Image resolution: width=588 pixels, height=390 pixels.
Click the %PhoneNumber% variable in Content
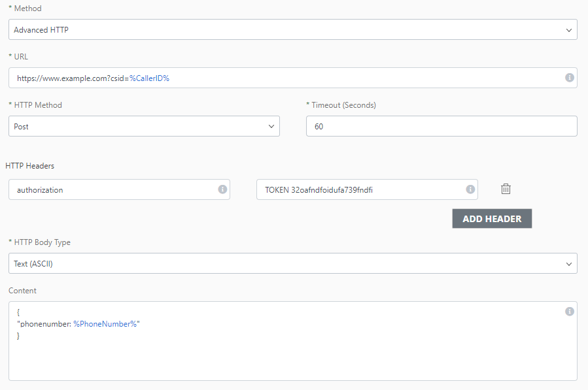105,324
